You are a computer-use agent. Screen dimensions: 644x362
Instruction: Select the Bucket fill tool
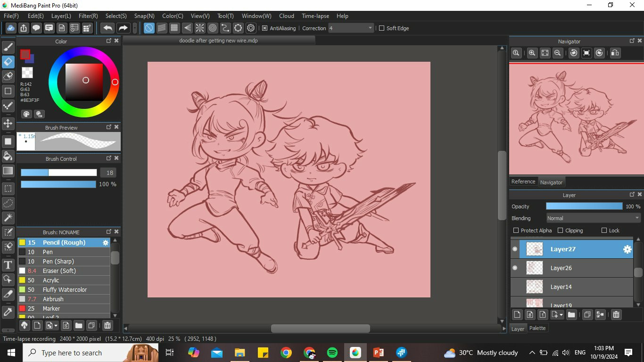click(8, 156)
